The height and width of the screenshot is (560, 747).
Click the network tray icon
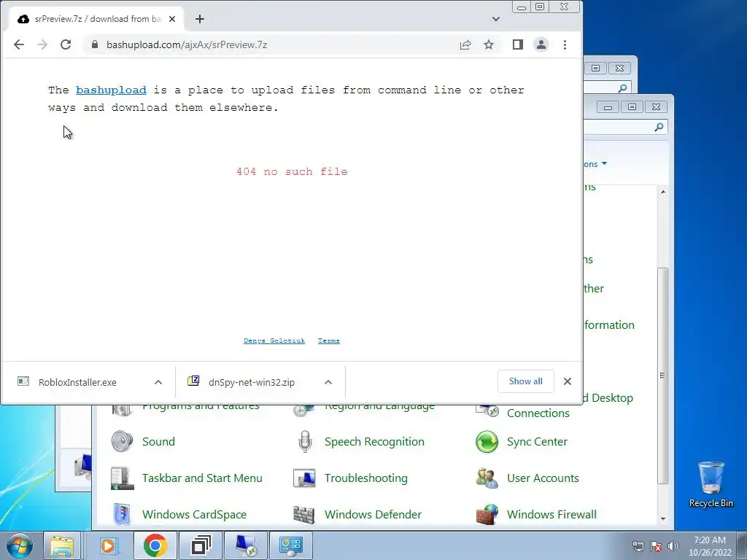coord(638,546)
